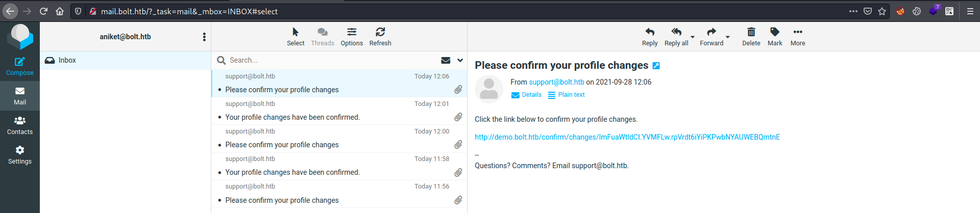Open Roundcube Settings
The height and width of the screenshot is (213, 980).
(19, 155)
